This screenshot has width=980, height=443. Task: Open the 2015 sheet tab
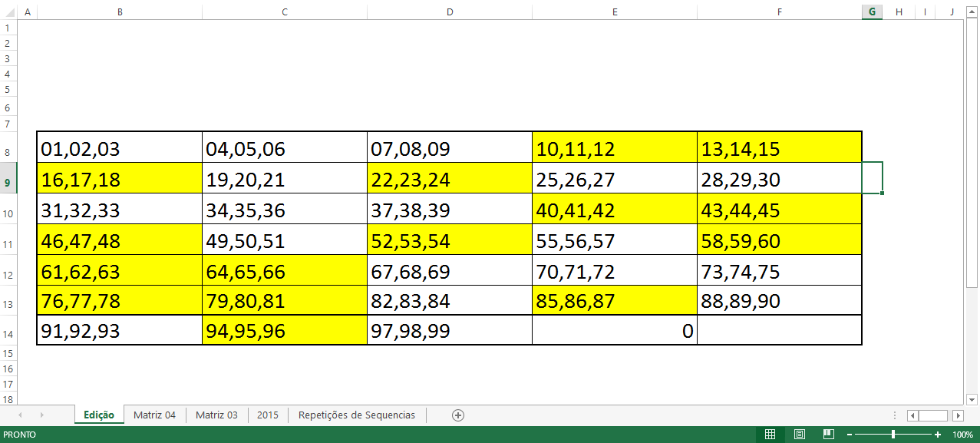click(268, 415)
